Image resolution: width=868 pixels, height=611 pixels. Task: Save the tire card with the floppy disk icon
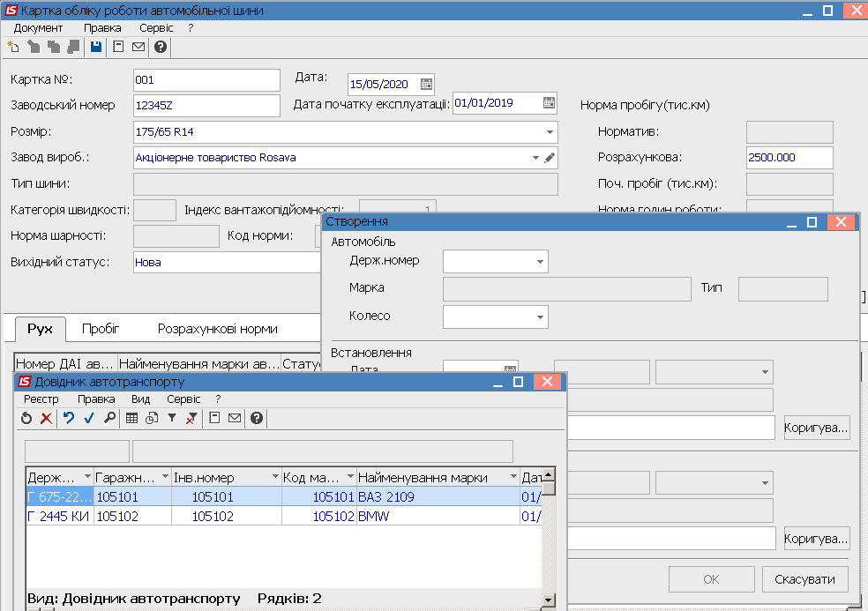[x=96, y=47]
